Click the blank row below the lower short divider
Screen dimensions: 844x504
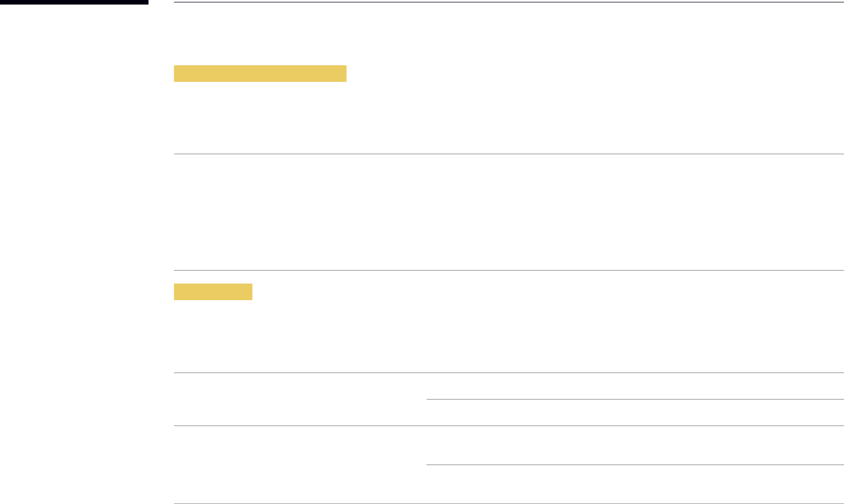[x=635, y=484]
